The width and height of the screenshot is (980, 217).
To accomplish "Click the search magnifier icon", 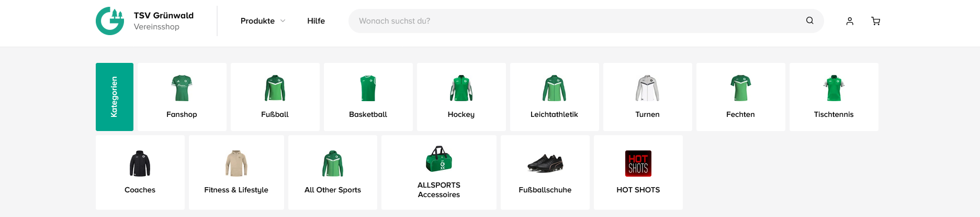I will click(809, 21).
